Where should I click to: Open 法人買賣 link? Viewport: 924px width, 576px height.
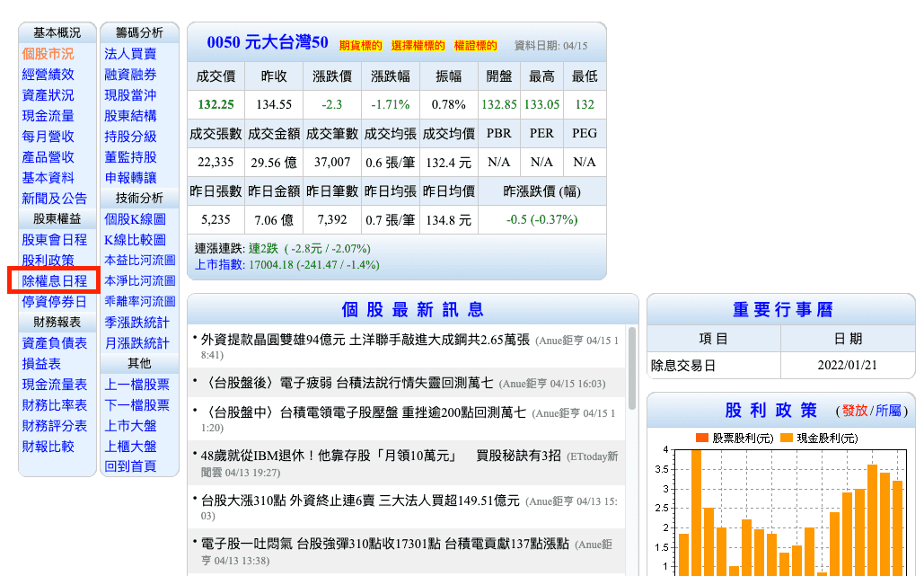pos(130,54)
